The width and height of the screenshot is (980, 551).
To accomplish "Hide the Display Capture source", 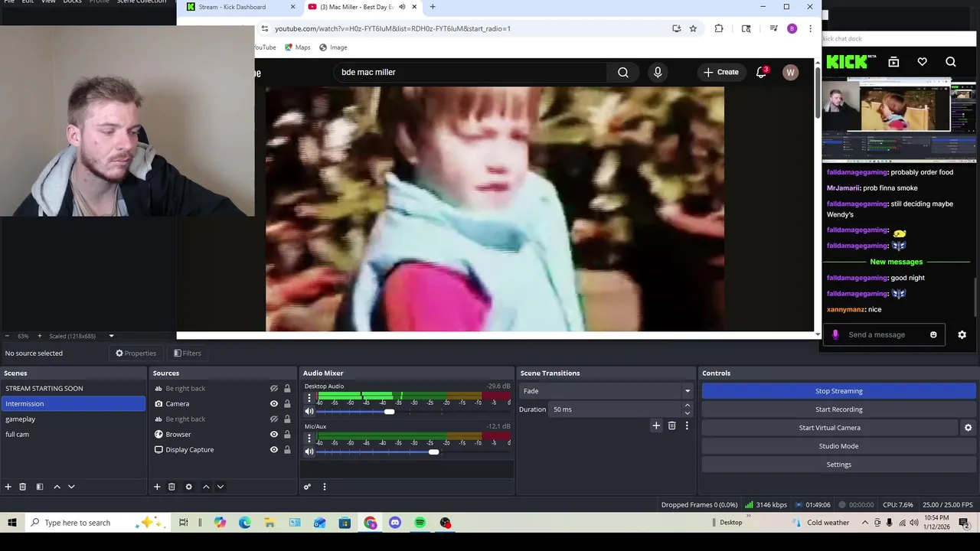I will pos(273,450).
